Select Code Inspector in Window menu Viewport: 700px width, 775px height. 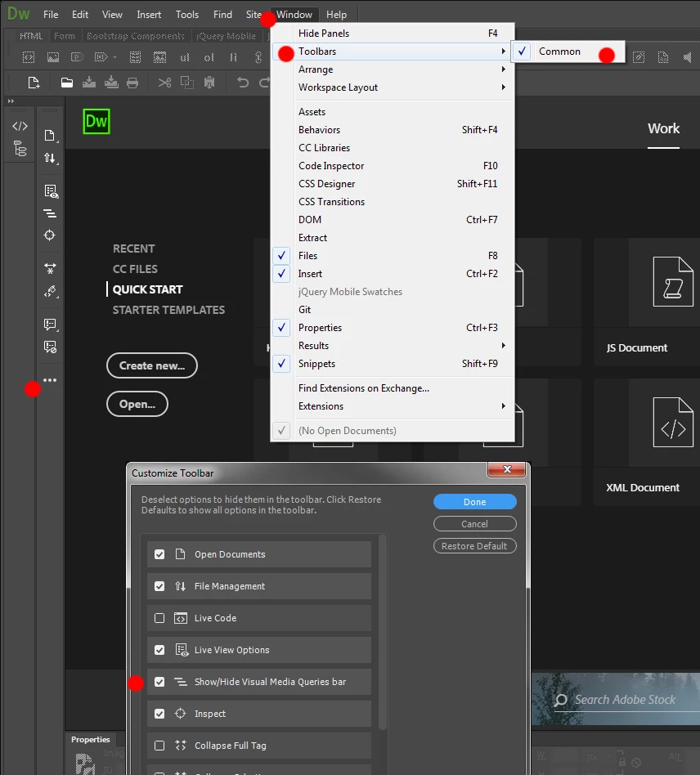393,166
